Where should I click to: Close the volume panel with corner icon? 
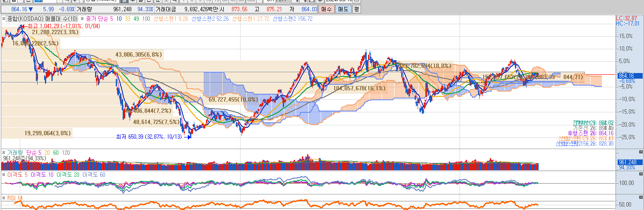tap(640, 152)
